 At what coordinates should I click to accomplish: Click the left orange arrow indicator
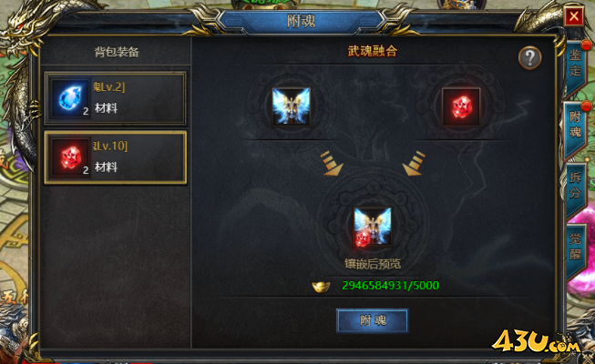(x=332, y=163)
